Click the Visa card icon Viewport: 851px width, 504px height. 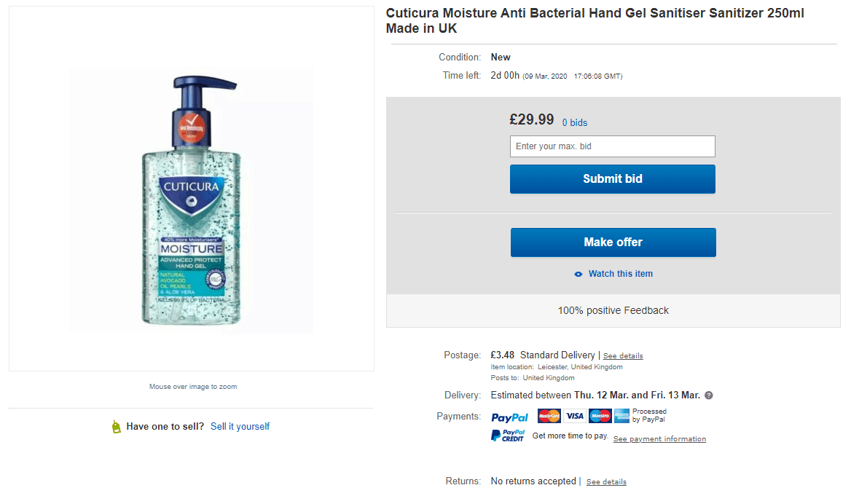click(574, 416)
